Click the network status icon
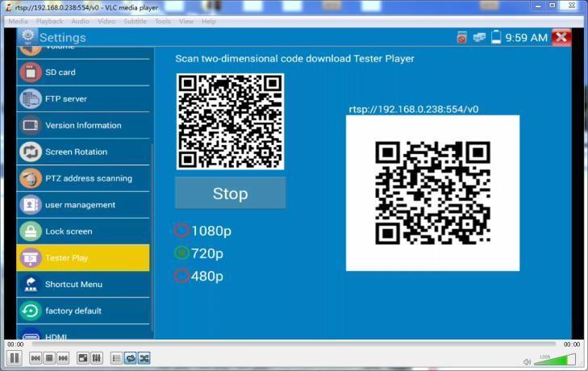588x371 pixels. click(x=479, y=37)
